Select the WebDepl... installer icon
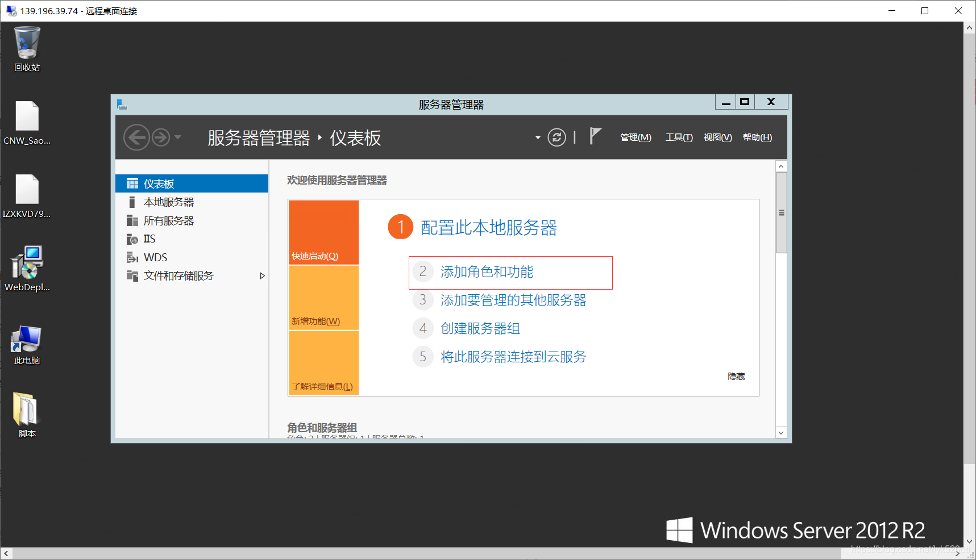 [27, 269]
